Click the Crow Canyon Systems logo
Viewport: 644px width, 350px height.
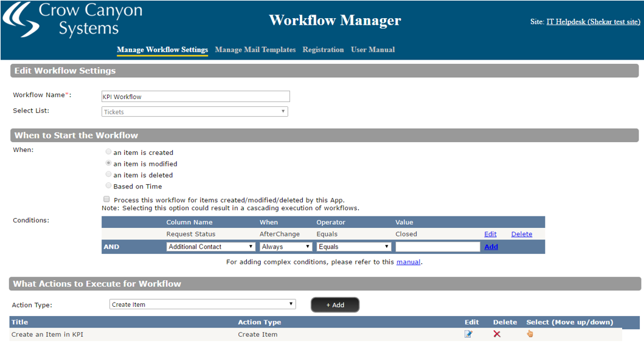click(x=73, y=19)
